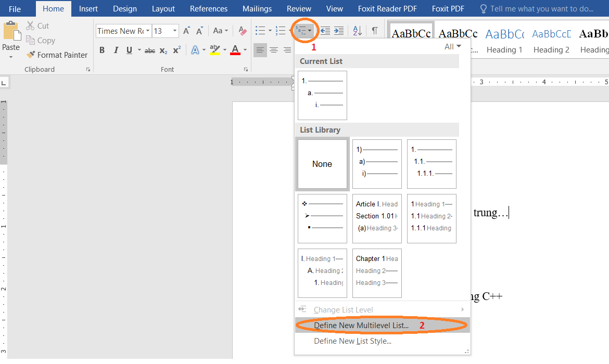
Task: Click Decrease Indent icon
Action: click(325, 31)
